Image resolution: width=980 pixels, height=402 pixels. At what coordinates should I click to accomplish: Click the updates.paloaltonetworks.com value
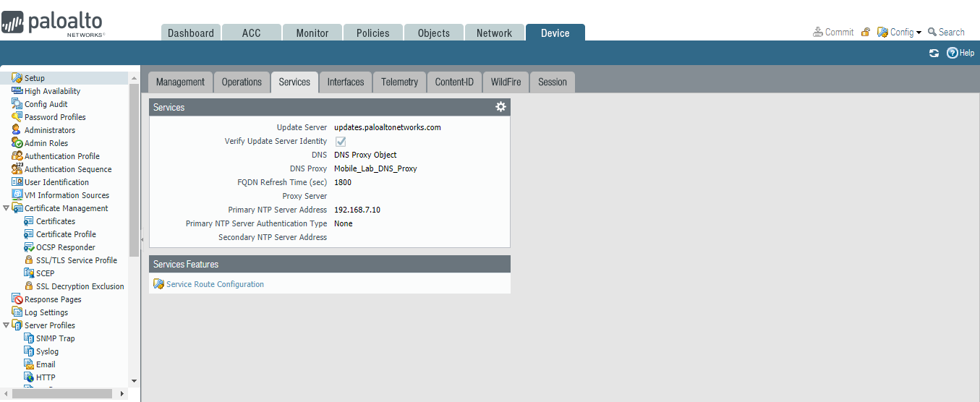coord(388,127)
